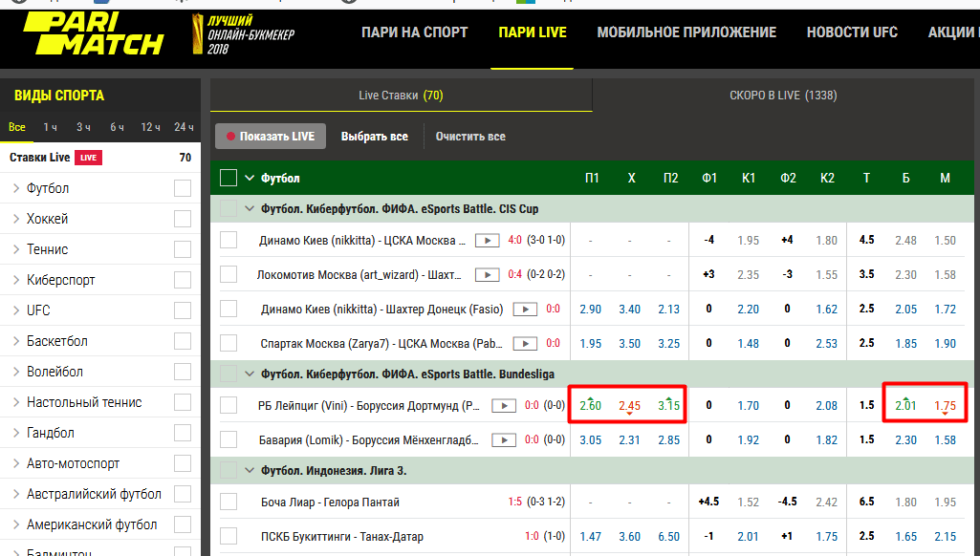This screenshot has height=556, width=980.
Task: Select the 24 ч time filter
Action: click(x=184, y=127)
